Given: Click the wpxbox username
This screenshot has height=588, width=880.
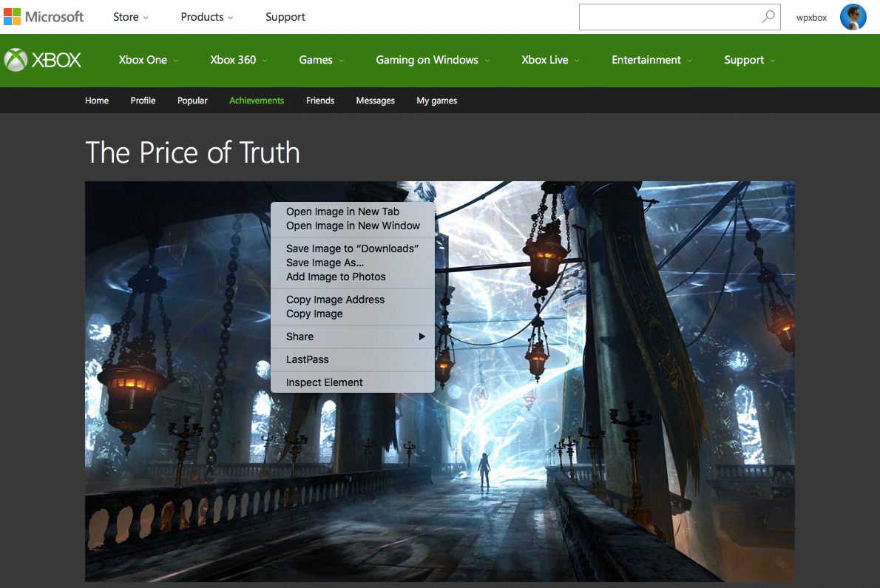Looking at the screenshot, I should pos(811,18).
